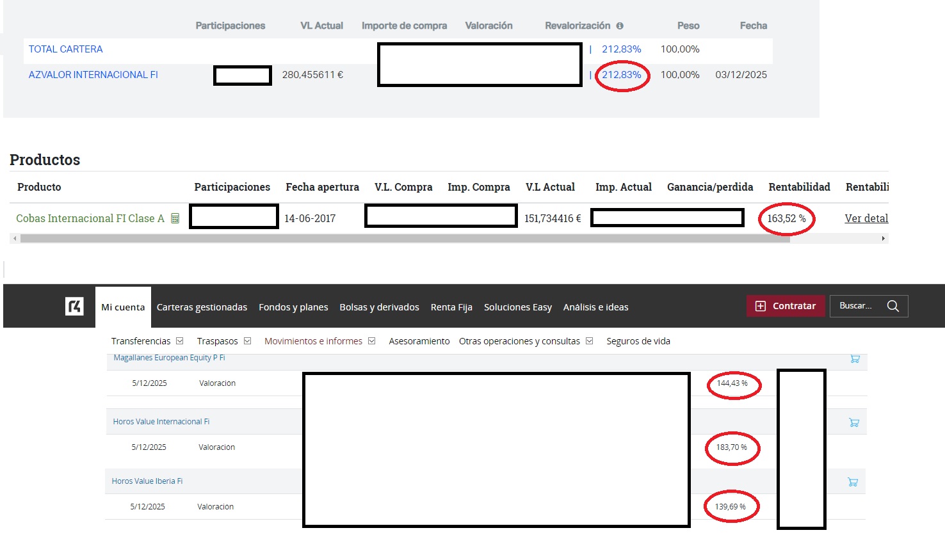The height and width of the screenshot is (560, 945).
Task: Open the calculator icon beside Cobas Internacional
Action: (x=175, y=219)
